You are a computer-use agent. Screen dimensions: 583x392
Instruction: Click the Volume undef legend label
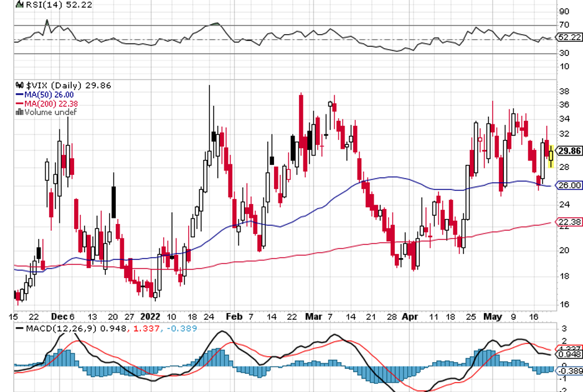[x=50, y=112]
